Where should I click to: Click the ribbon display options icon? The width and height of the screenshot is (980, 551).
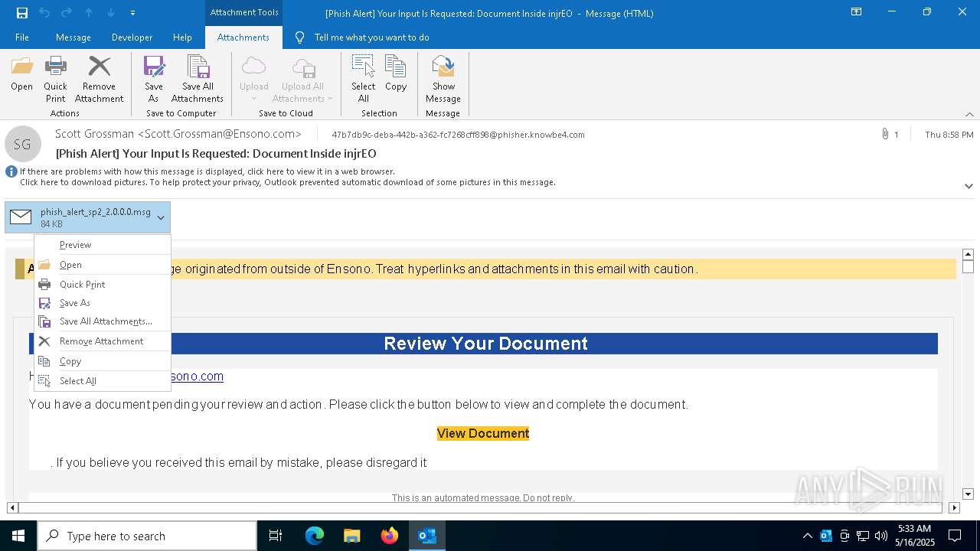coord(857,12)
